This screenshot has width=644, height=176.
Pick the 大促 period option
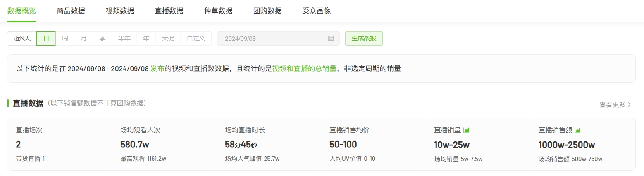[168, 38]
